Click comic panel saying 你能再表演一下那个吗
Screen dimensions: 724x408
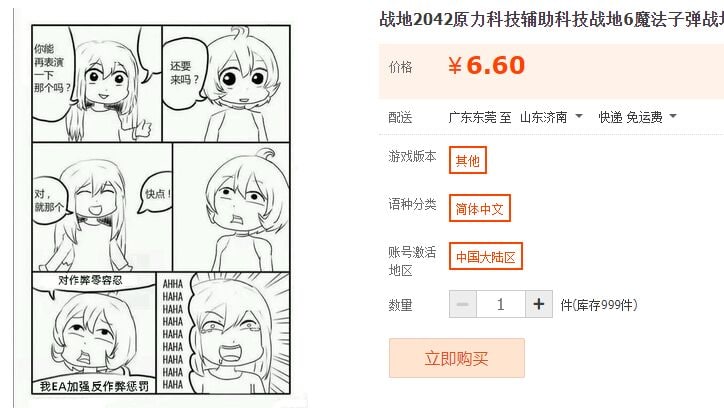pyautogui.click(x=97, y=84)
